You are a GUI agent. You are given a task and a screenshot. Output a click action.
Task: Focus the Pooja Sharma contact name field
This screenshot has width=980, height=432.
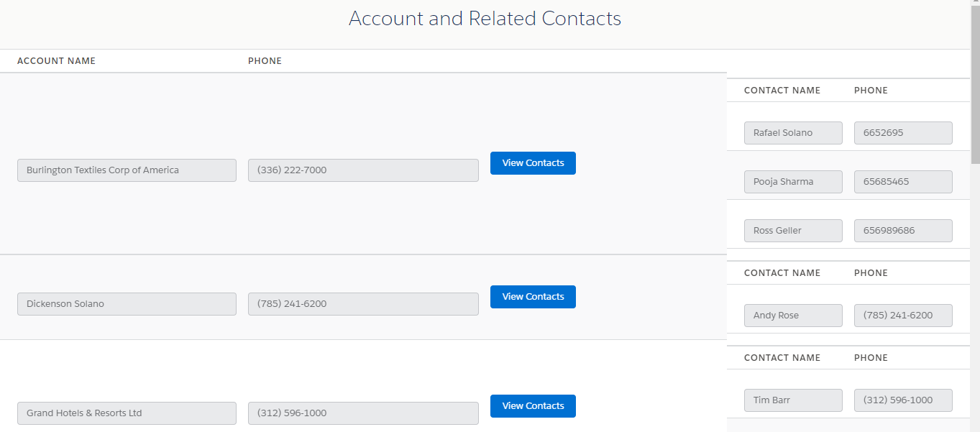coord(793,182)
